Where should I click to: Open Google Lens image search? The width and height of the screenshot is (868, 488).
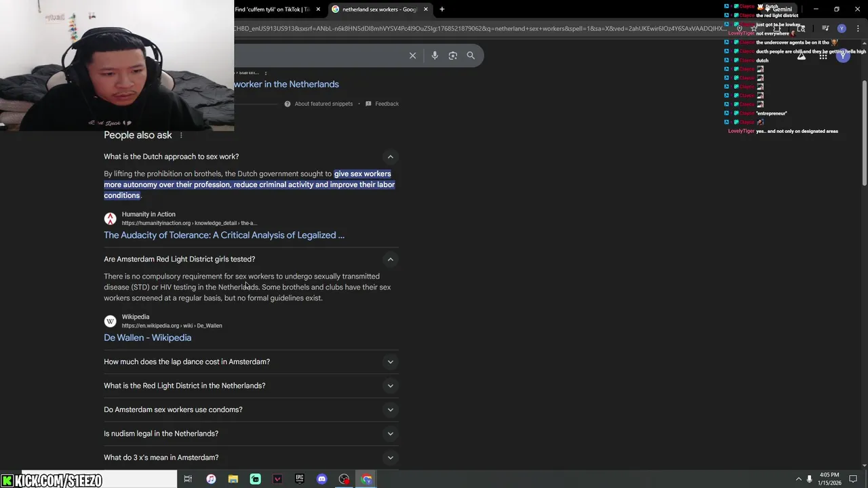click(452, 56)
